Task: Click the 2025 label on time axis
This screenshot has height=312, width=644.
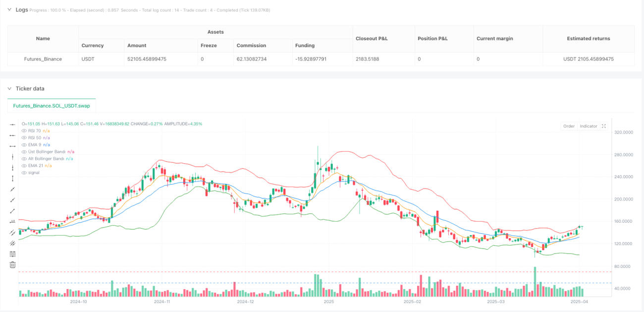Action: coord(328,301)
